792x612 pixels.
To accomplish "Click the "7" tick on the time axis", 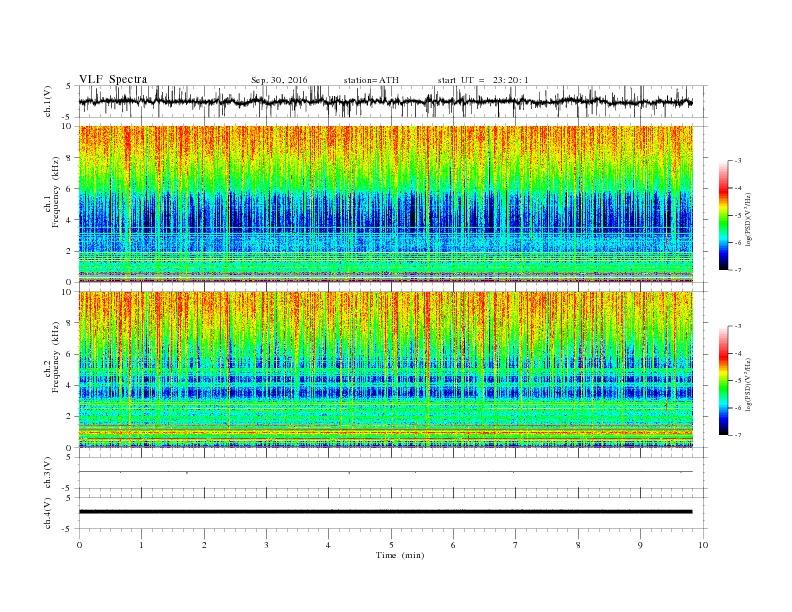I will (516, 545).
